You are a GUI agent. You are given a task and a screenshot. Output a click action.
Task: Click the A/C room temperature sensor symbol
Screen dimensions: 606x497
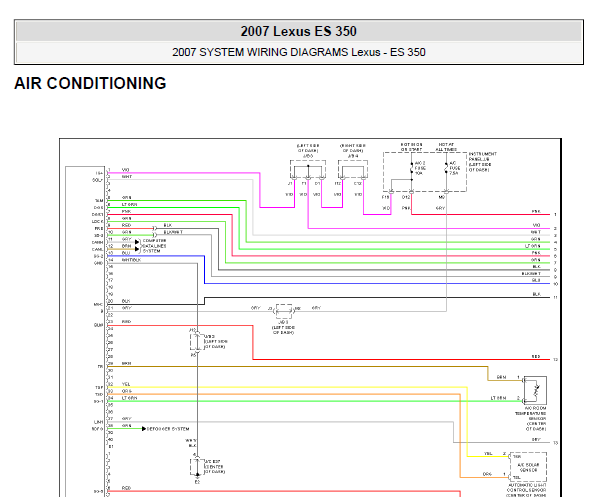click(535, 390)
